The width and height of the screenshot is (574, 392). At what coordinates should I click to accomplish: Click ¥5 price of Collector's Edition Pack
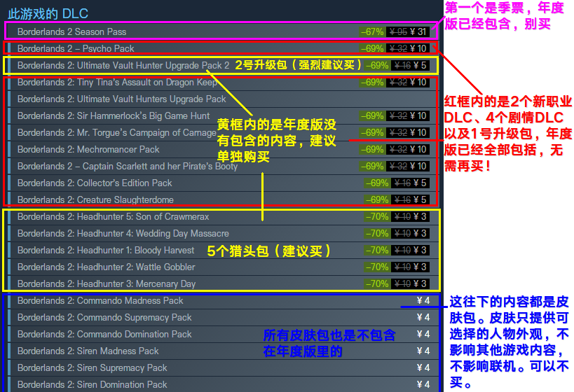coord(421,183)
